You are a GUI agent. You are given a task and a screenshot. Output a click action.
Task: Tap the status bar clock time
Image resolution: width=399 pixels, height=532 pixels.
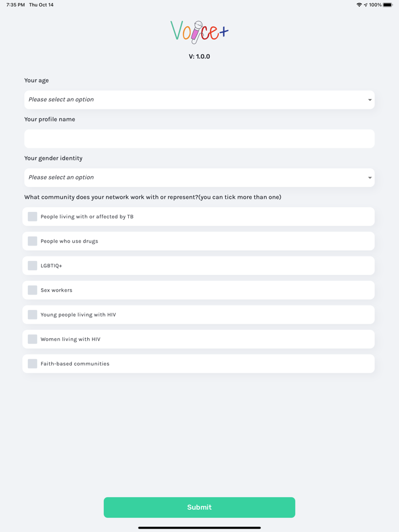tap(15, 5)
